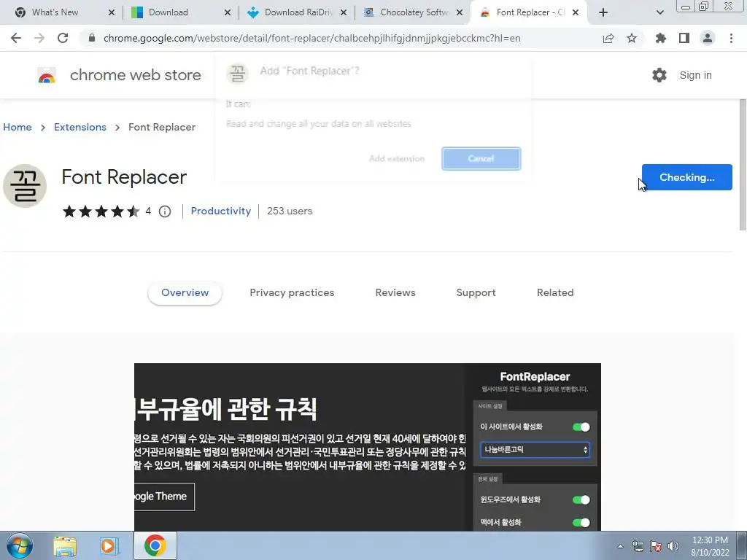The image size is (747, 560).
Task: Cancel the Add Font Replacer dialog
Action: point(481,158)
